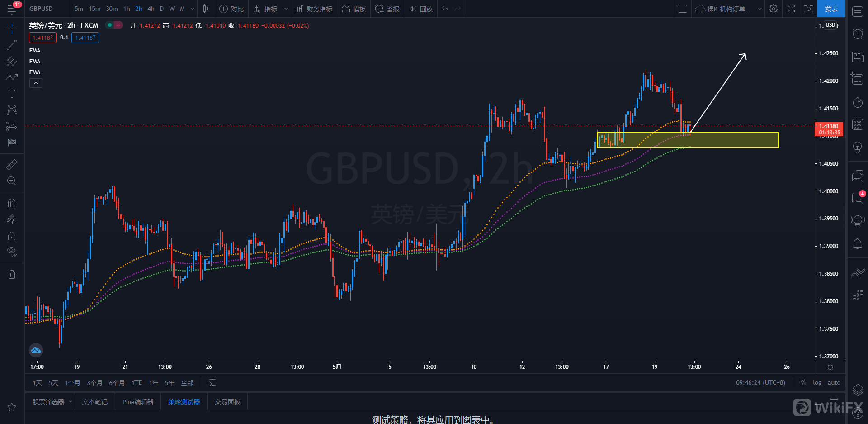Open chart settings gear icon
The width and height of the screenshot is (868, 424).
click(x=774, y=9)
